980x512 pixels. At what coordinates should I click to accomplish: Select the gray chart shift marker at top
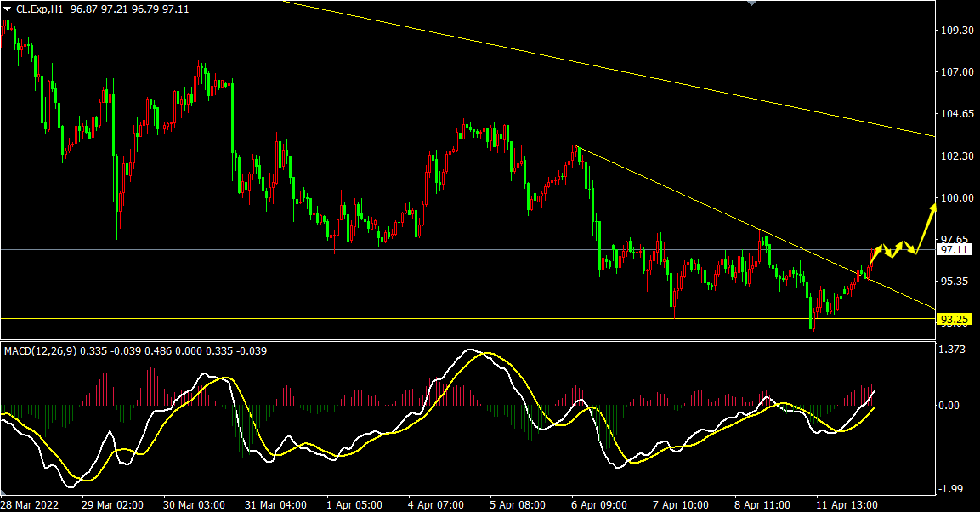(751, 3)
